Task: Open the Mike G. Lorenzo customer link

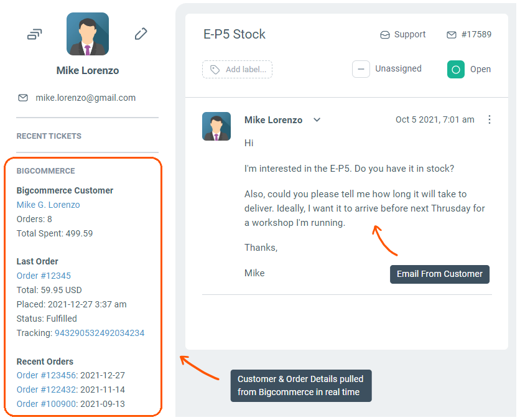Action: click(48, 205)
